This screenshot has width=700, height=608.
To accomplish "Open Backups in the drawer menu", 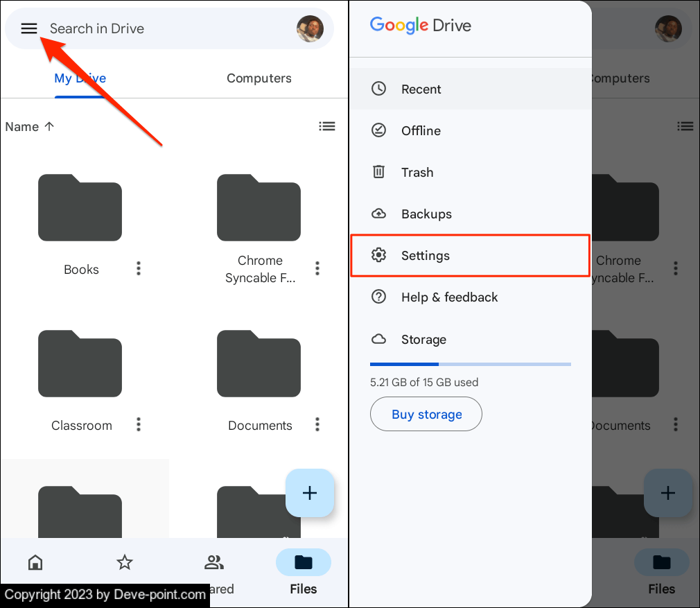I will pos(426,214).
